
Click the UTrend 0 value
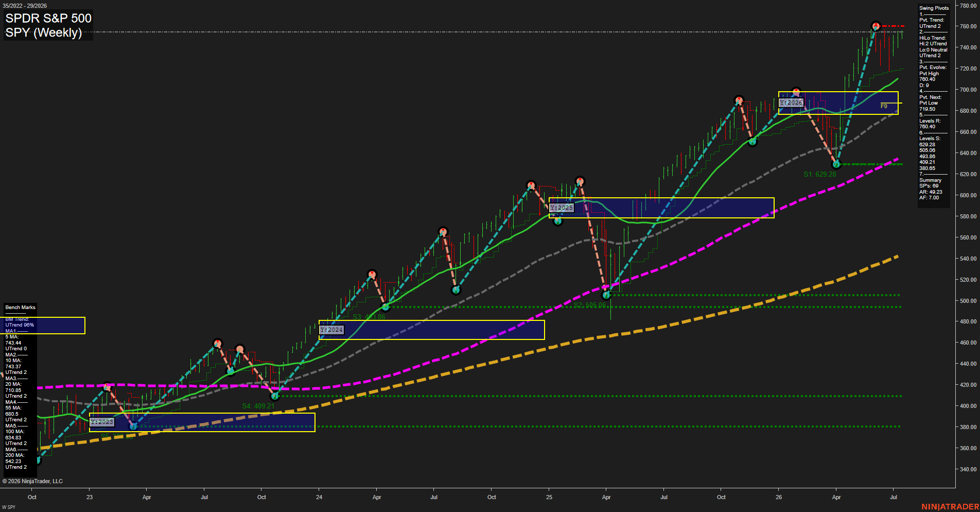pyautogui.click(x=16, y=349)
